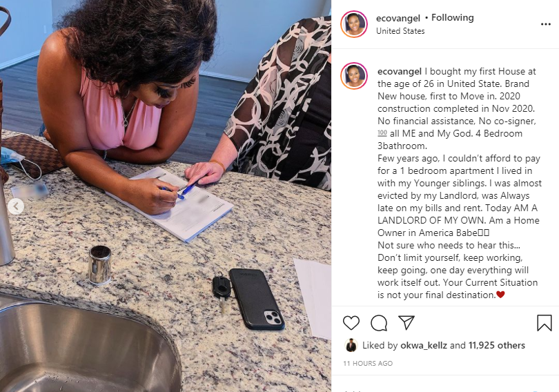Open United States location link
Screen dimensions: 559x392
tap(400, 31)
